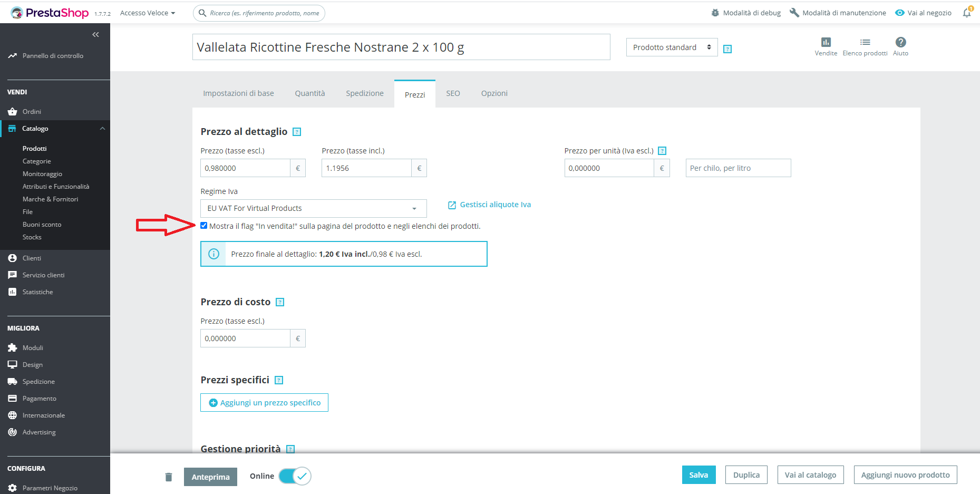Image resolution: width=980 pixels, height=494 pixels.
Task: Open Pannello di controllo in sidebar
Action: [53, 56]
